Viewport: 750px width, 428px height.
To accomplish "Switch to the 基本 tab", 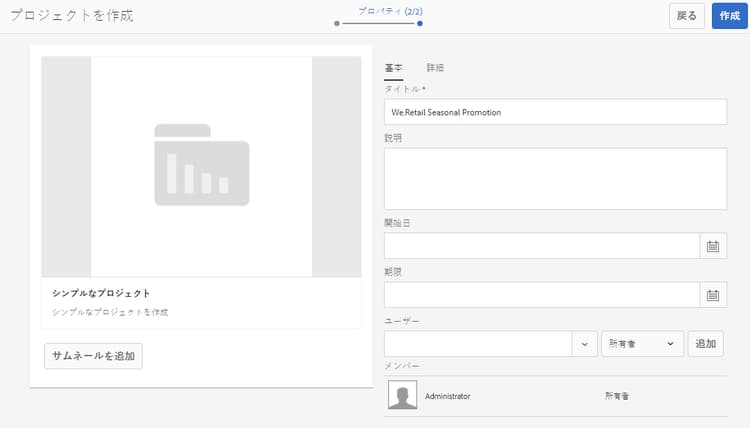I will (x=394, y=68).
